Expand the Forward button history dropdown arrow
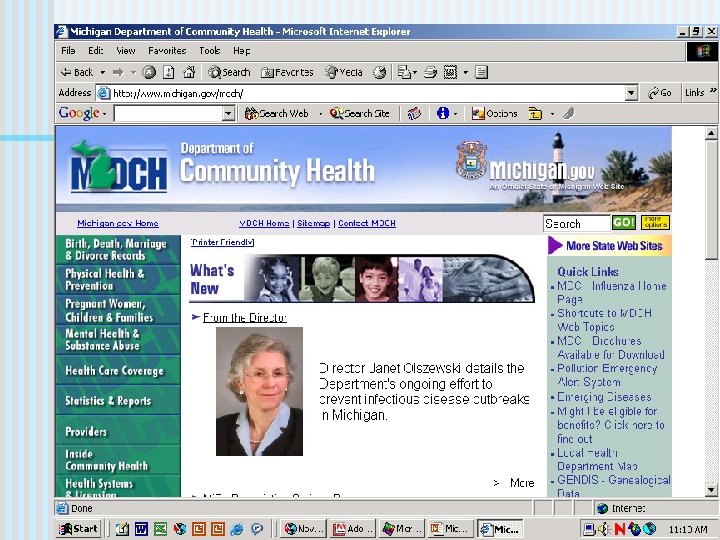This screenshot has height=540, width=720. (x=133, y=72)
